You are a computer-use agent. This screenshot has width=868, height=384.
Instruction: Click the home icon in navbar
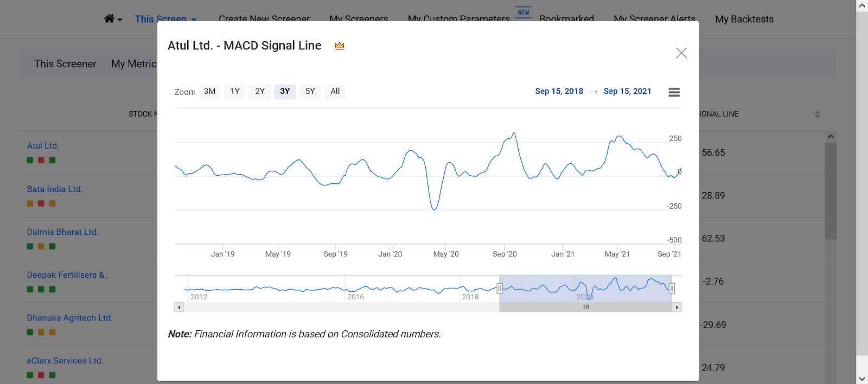point(109,19)
